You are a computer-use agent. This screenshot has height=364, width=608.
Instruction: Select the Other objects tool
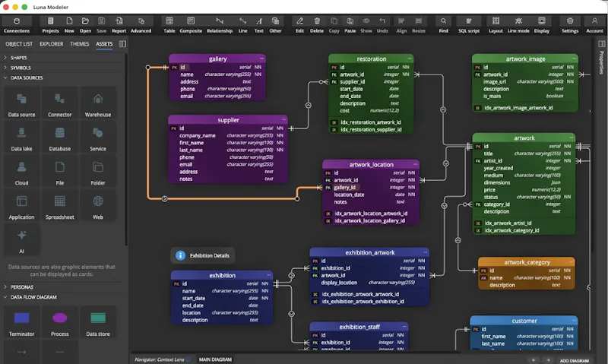click(x=275, y=25)
